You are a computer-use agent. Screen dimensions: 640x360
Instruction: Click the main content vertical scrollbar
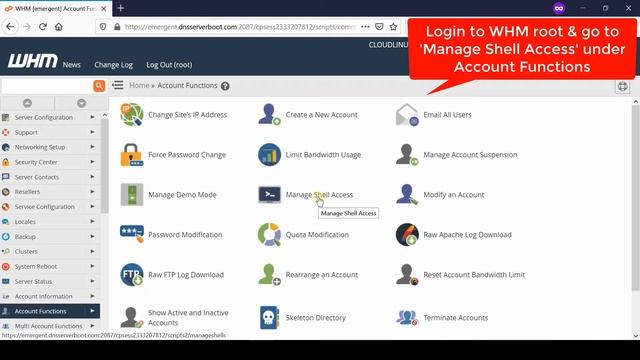pos(636,198)
